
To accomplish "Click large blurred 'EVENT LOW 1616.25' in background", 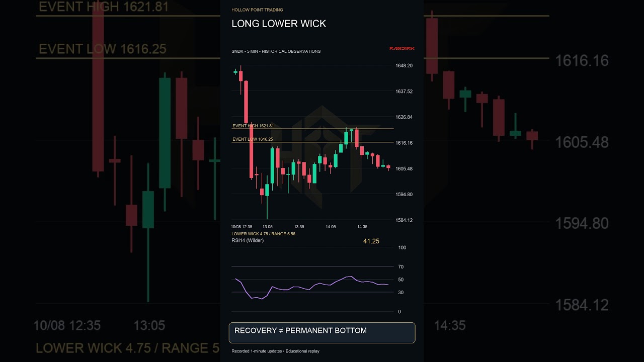I will click(x=103, y=49).
